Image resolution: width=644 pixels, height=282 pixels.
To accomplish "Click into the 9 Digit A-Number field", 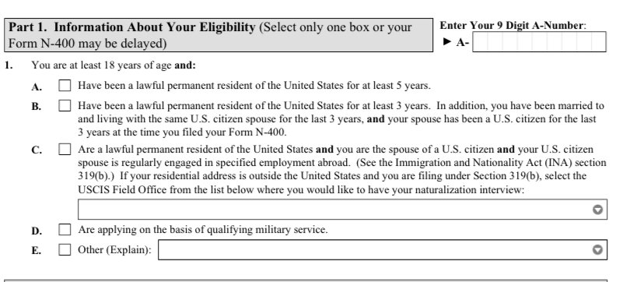I will pos(539,42).
